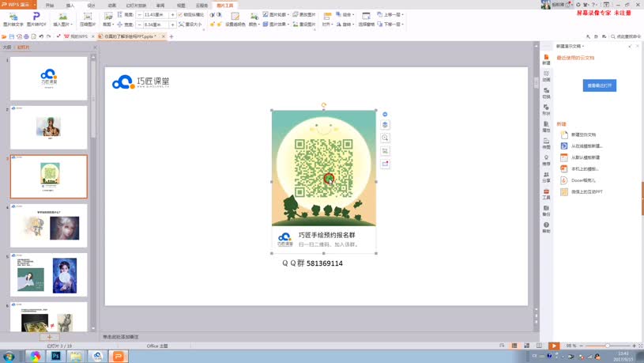
Task: Click the Save icon in quick toolbar
Action: tap(12, 36)
